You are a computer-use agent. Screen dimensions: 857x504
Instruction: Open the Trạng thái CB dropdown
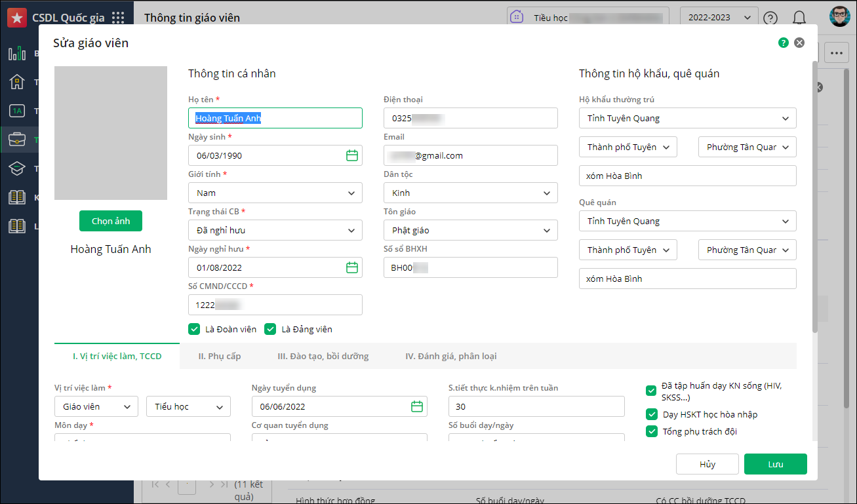point(275,230)
